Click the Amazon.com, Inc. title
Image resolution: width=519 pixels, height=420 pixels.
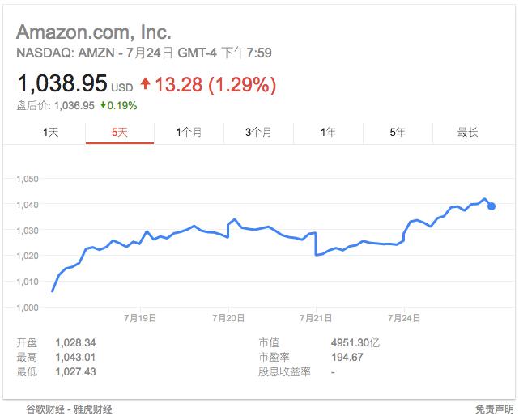click(x=94, y=33)
